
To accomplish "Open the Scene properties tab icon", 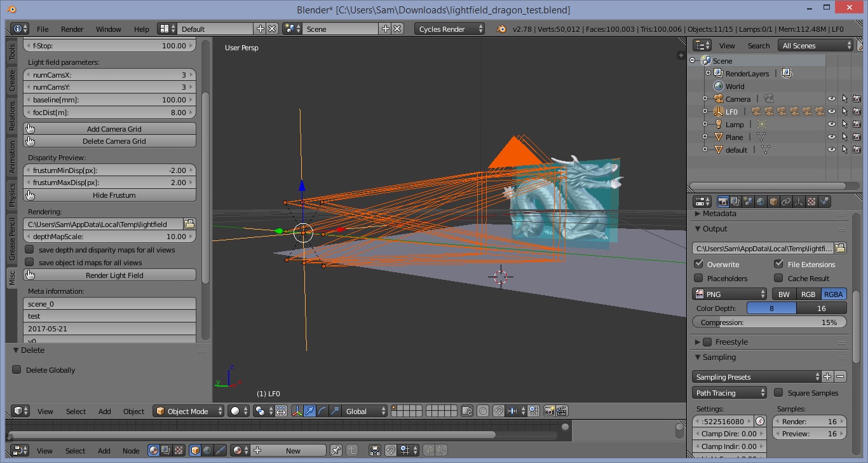I will coord(748,202).
